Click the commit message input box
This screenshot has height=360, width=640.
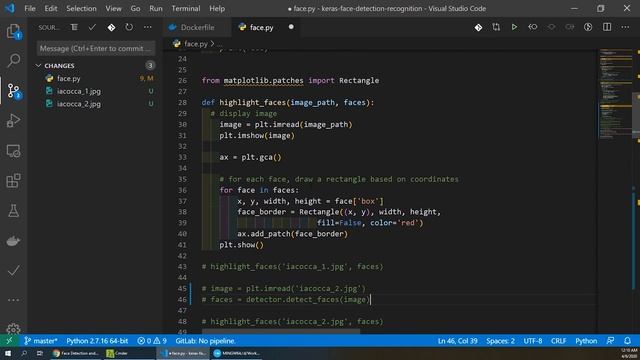coord(96,48)
